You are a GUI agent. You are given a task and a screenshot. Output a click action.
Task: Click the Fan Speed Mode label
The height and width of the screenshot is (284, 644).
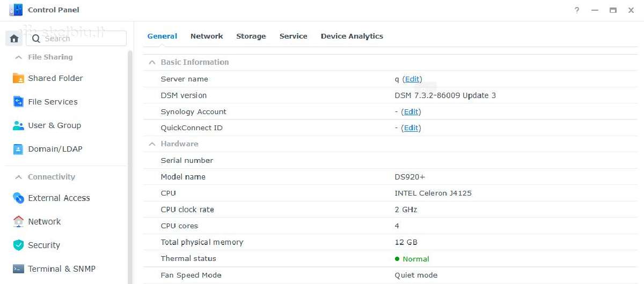click(x=191, y=275)
